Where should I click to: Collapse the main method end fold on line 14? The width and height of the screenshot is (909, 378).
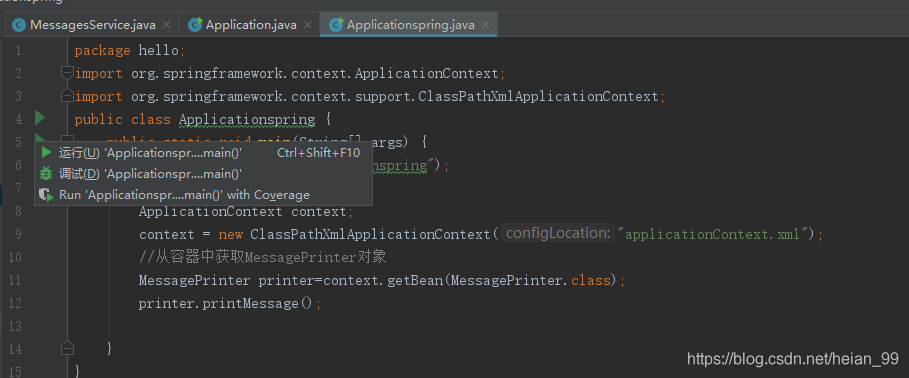67,348
